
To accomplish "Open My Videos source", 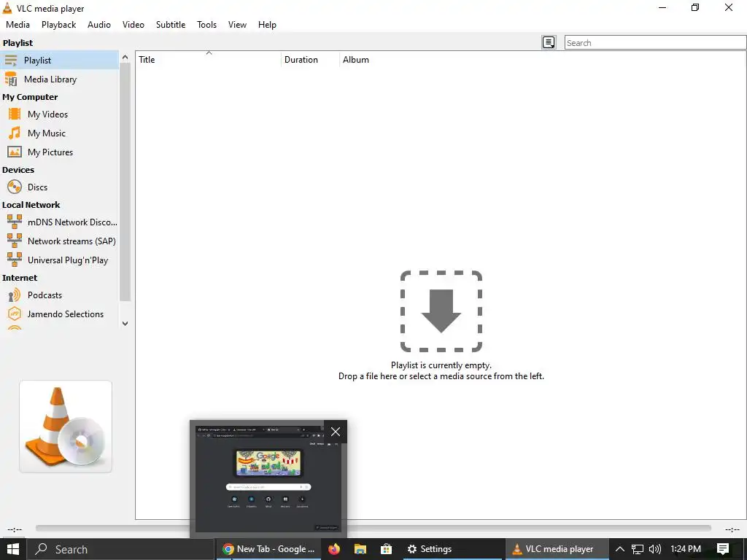I will [x=47, y=114].
